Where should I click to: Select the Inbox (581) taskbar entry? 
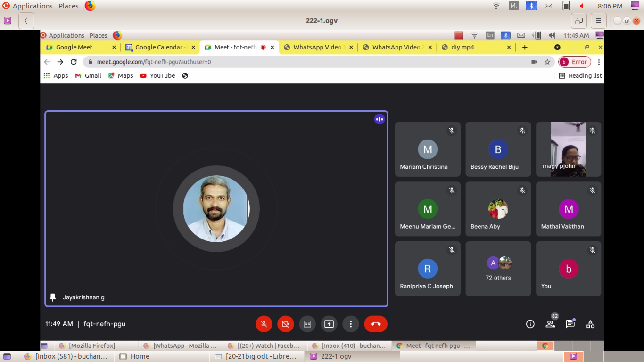coord(67,356)
